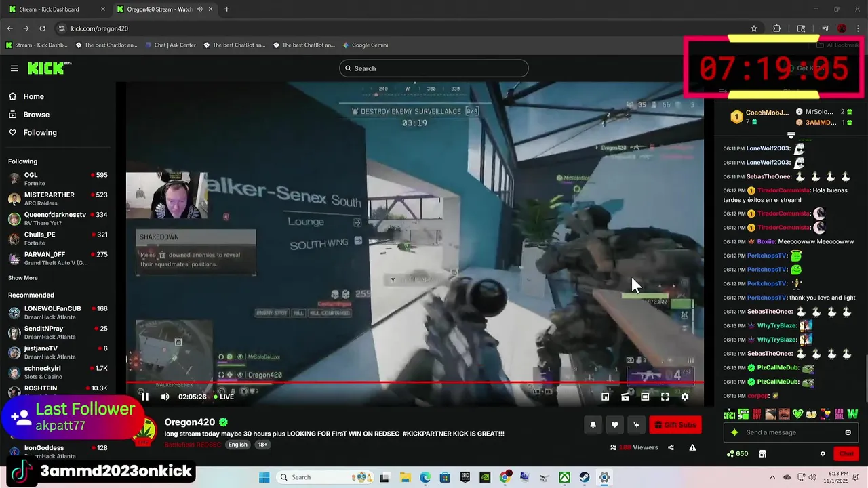
Task: Open video player settings gear
Action: point(684,397)
